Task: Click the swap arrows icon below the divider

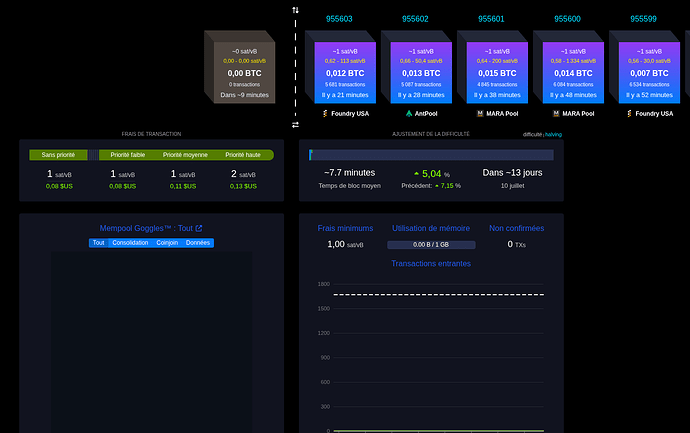Action: (x=295, y=125)
